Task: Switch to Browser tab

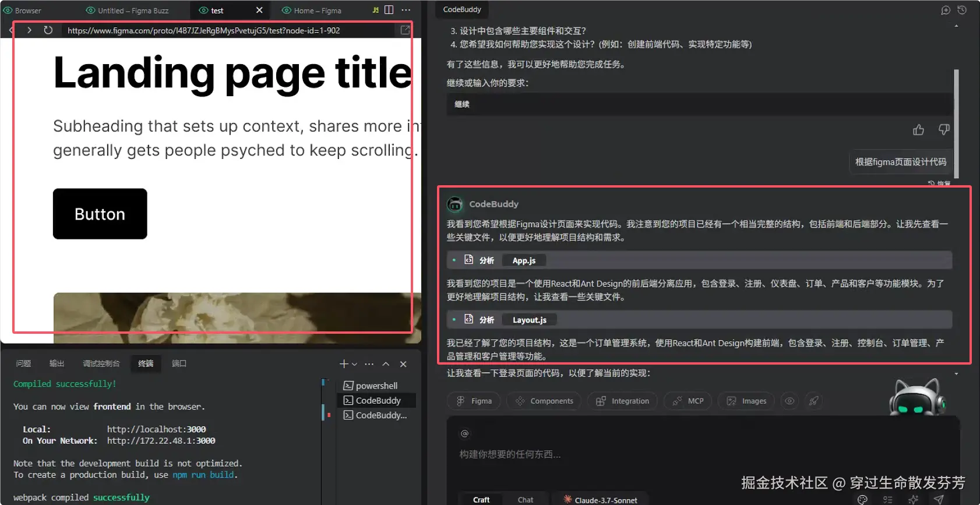Action: tap(23, 10)
